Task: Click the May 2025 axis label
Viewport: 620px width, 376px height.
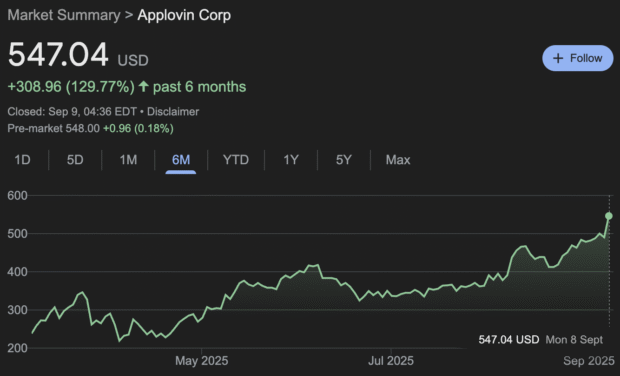Action: (202, 361)
